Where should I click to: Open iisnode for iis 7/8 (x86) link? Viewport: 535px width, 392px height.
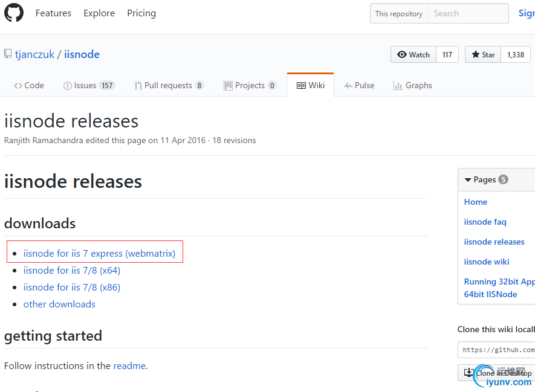[72, 288]
